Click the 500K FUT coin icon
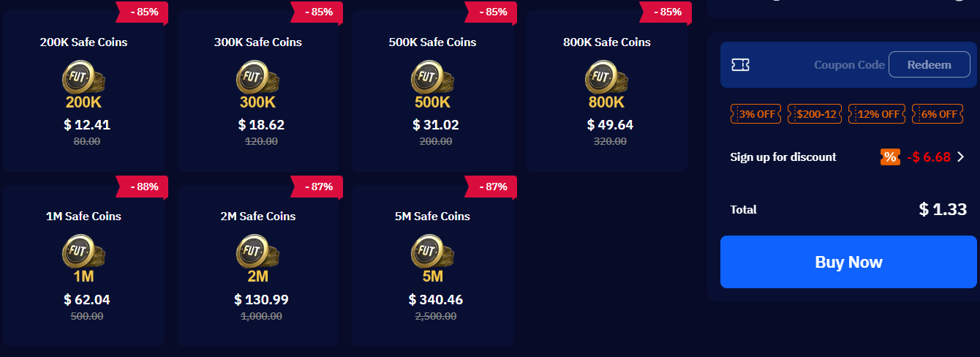980x357 pixels. pyautogui.click(x=432, y=76)
